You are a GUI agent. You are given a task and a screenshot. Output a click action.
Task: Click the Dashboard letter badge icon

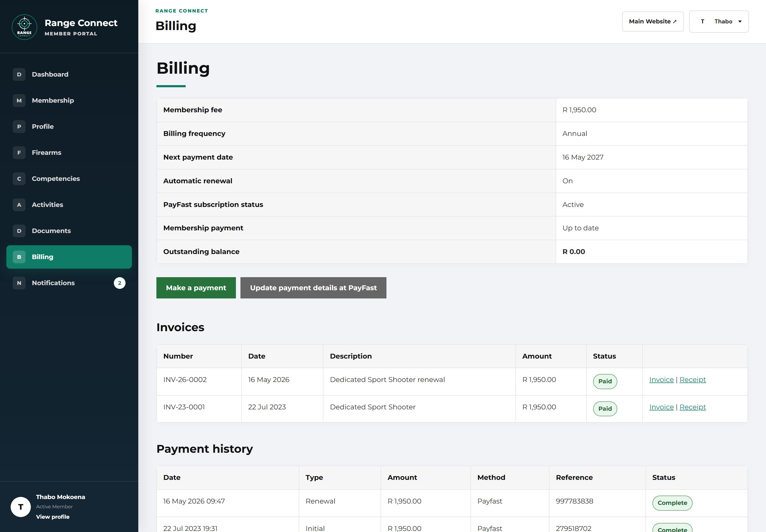pyautogui.click(x=19, y=74)
